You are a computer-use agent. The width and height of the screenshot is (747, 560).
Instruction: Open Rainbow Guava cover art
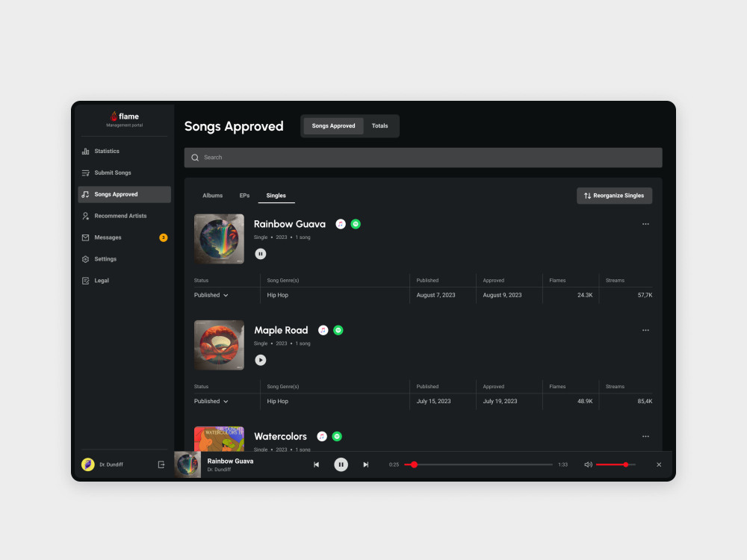point(219,239)
